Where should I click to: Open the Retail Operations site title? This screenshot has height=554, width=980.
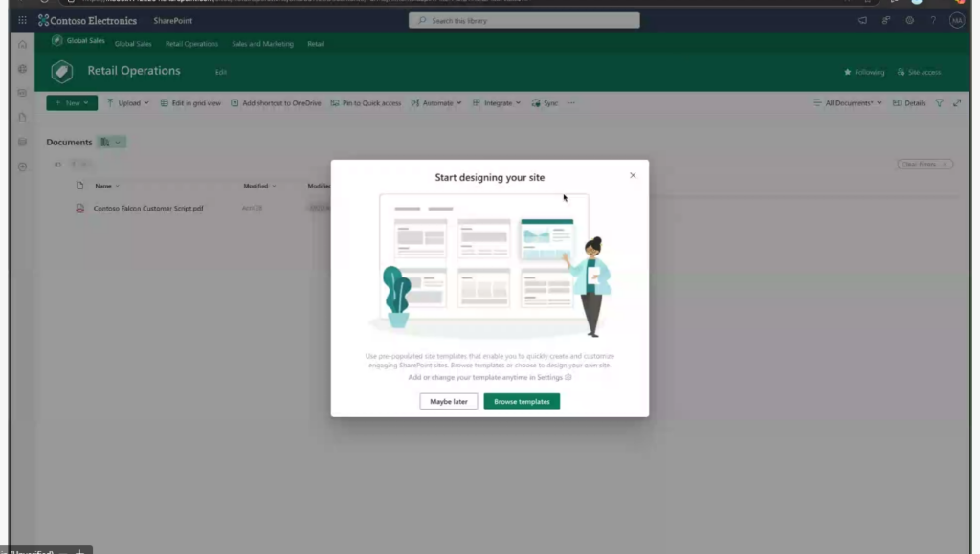pyautogui.click(x=134, y=71)
